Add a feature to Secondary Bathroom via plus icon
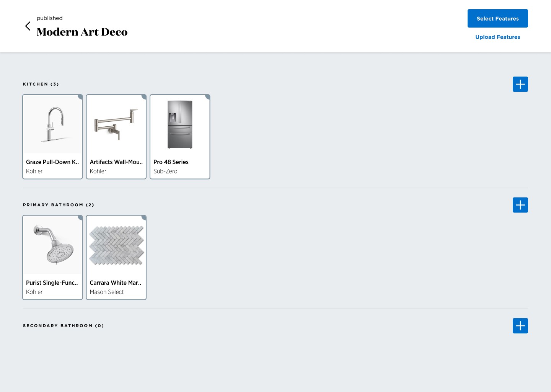 [520, 325]
